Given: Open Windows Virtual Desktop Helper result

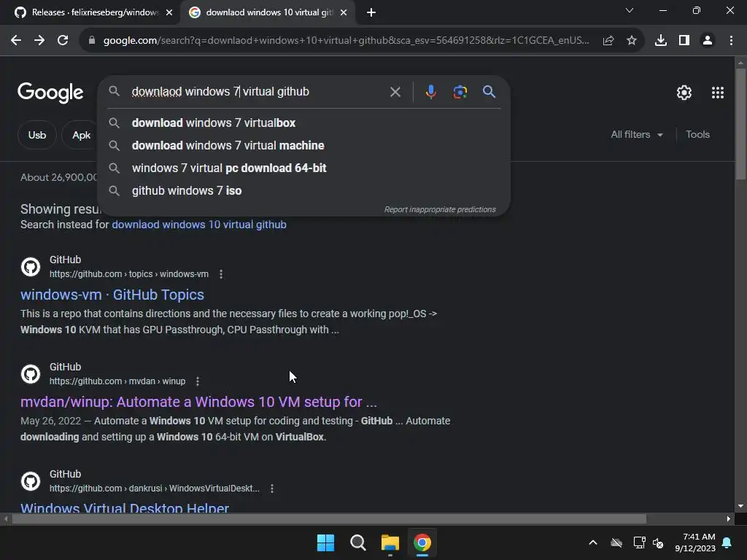Looking at the screenshot, I should click(125, 507).
